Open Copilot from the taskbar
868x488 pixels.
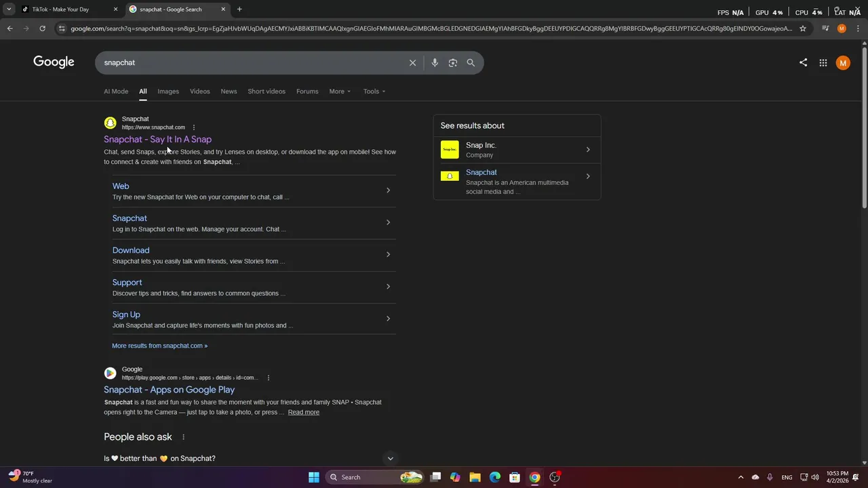(455, 477)
